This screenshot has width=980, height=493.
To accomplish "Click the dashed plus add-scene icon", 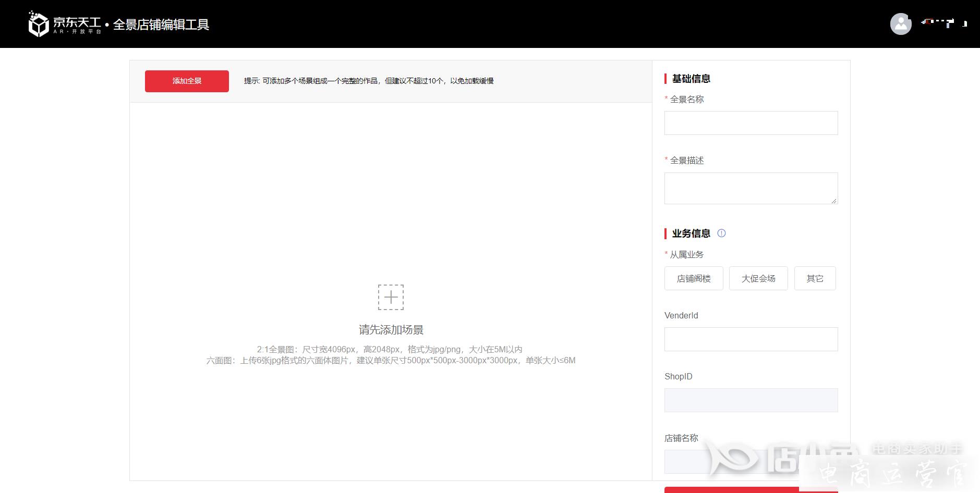I will coord(391,297).
